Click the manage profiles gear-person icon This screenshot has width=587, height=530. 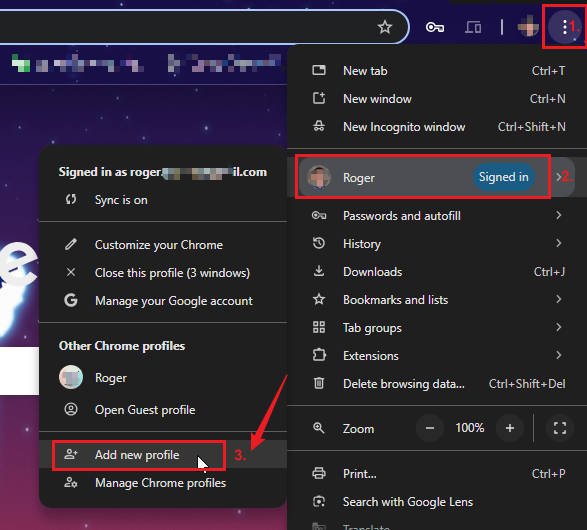coord(71,482)
